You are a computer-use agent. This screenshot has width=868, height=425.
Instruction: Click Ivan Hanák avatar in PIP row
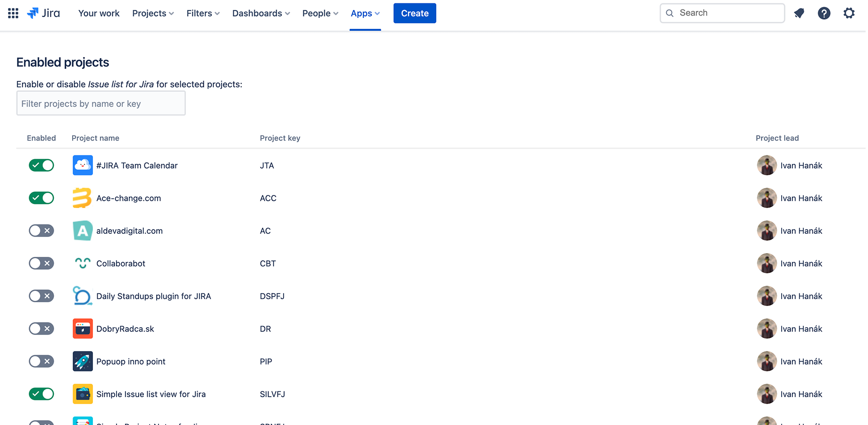point(767,361)
